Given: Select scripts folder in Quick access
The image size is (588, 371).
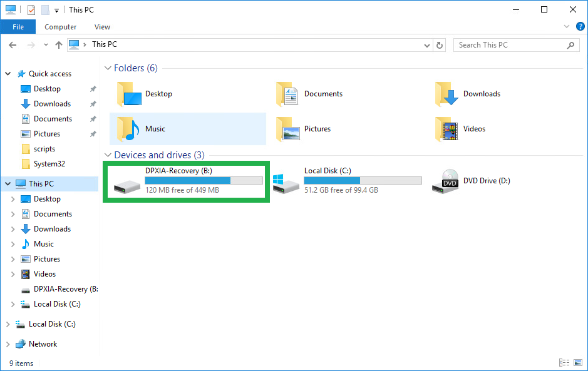Looking at the screenshot, I should (44, 149).
